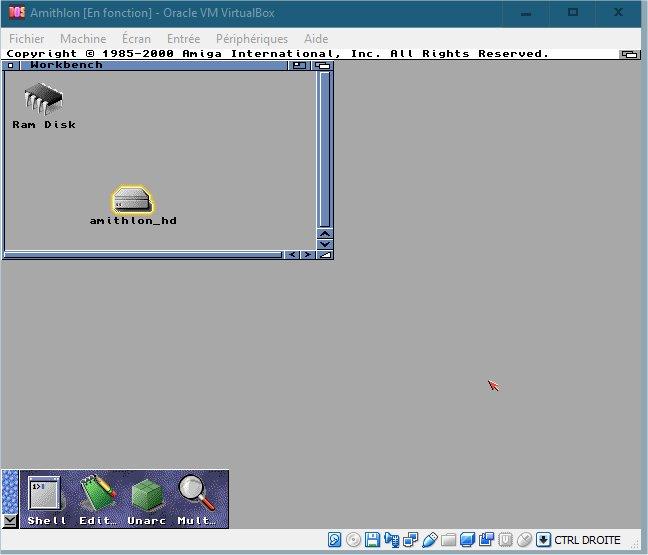Image resolution: width=648 pixels, height=555 pixels.
Task: Click the USB devices status icon
Action: 430,540
